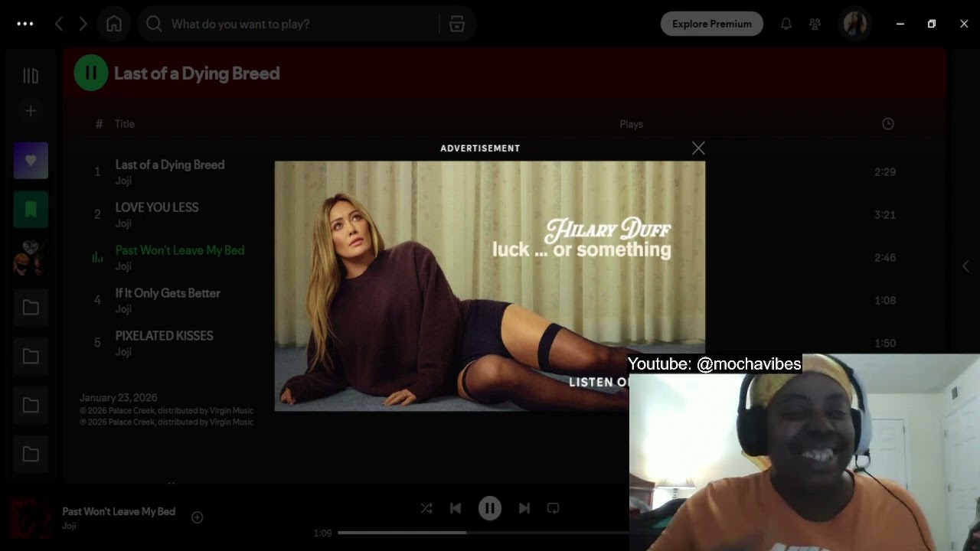Click the Title column header

(125, 124)
